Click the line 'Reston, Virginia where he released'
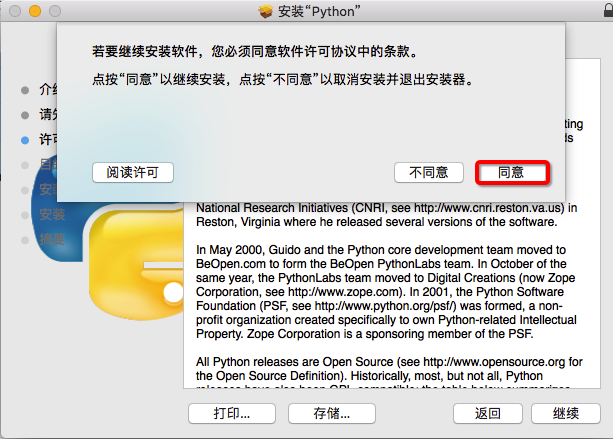613x439 pixels. pyautogui.click(x=376, y=222)
